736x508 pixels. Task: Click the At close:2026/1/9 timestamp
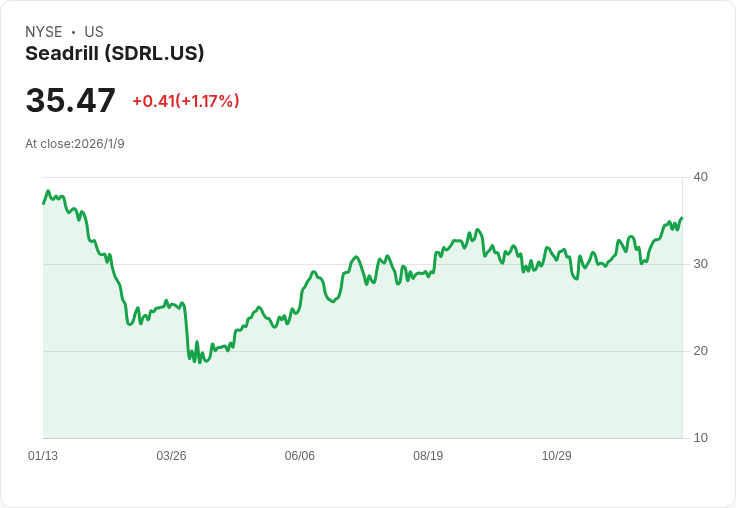[x=75, y=144]
